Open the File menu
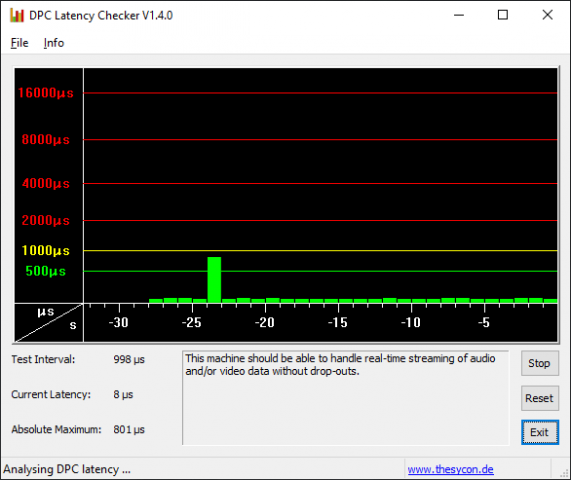The height and width of the screenshot is (480, 571). click(x=19, y=43)
